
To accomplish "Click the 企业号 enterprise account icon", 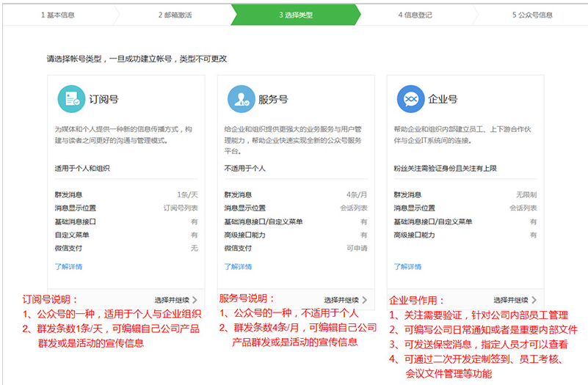I will 411,99.
